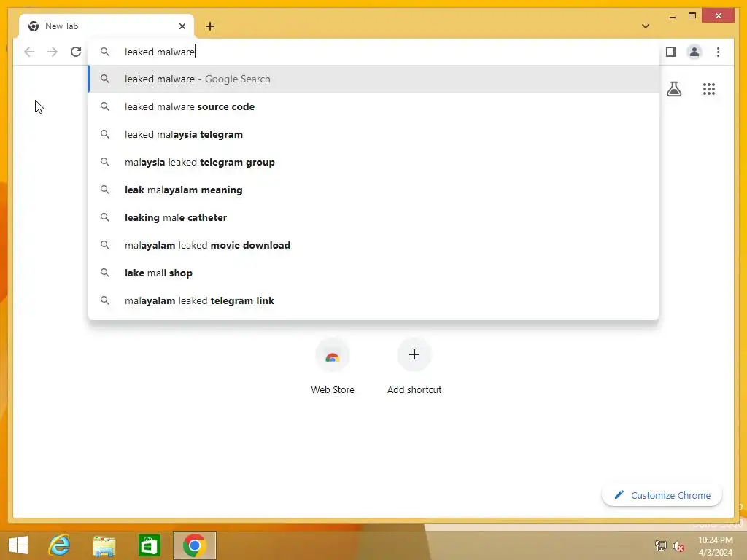Open Windows Store from taskbar
747x560 pixels.
tap(149, 545)
